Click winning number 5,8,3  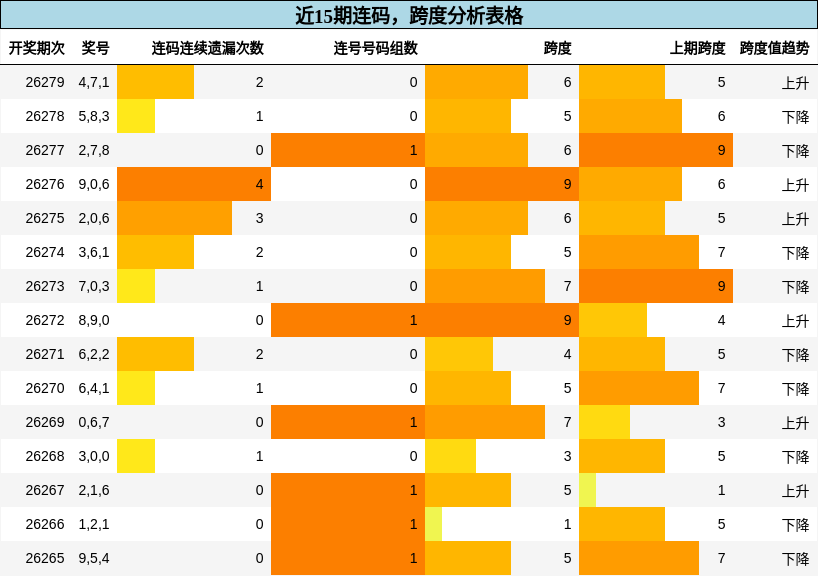tap(94, 116)
